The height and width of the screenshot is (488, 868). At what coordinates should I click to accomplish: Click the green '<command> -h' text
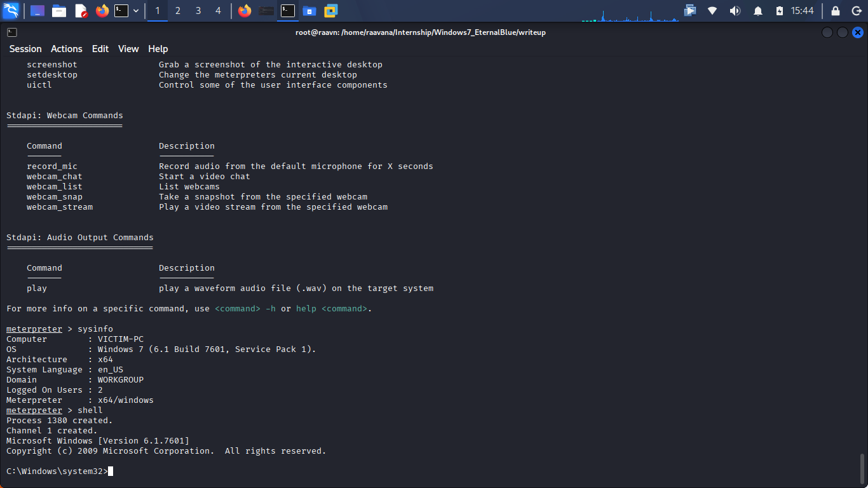coord(245,309)
